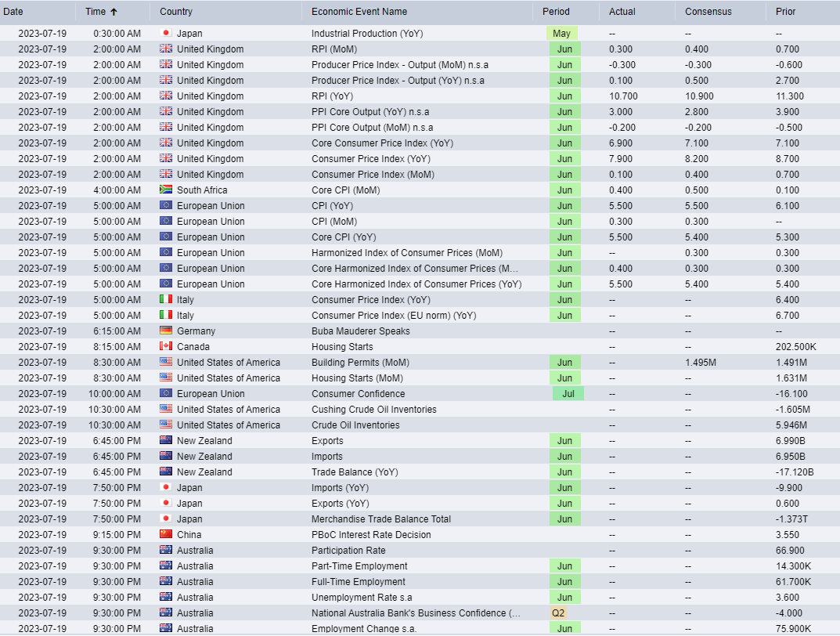Select PPI Core Output (YoY) n.s.a event
The image size is (840, 636).
[371, 112]
